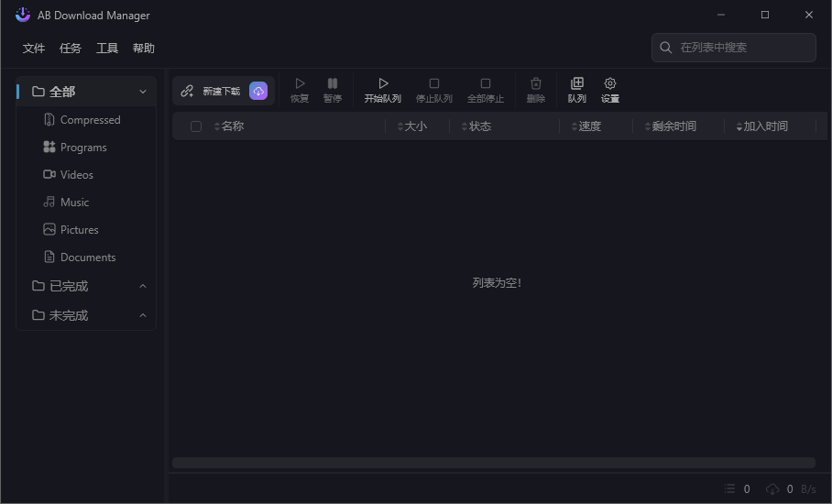Open the 文件 menu
The image size is (832, 504).
(34, 49)
